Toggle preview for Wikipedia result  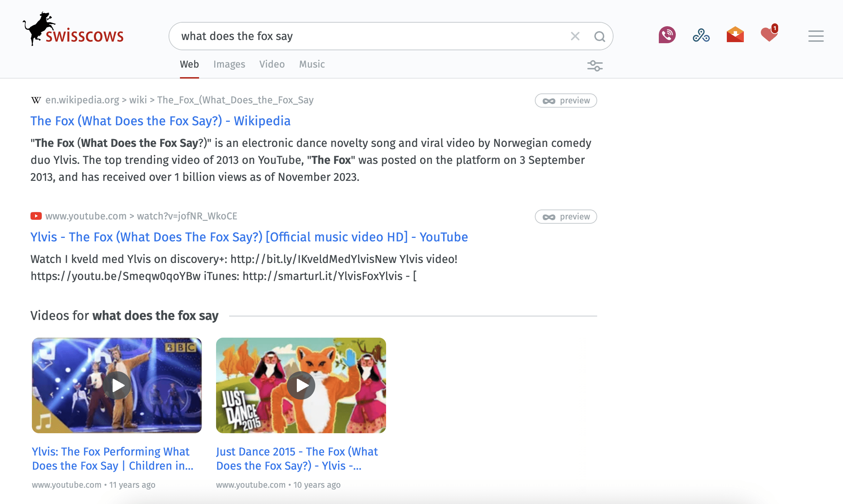pyautogui.click(x=566, y=101)
